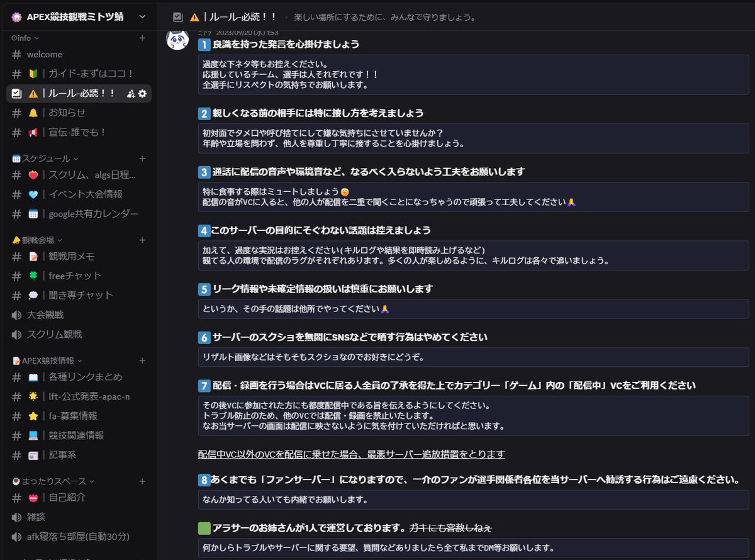Viewport: 755px width, 560px height.
Task: Join the afk寝落ち部屋(自動30分) voice channel
Action: [x=79, y=536]
